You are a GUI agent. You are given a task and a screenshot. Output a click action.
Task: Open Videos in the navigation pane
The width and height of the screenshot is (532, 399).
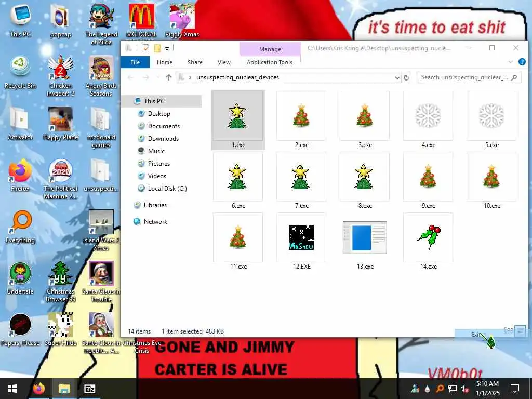click(x=157, y=176)
